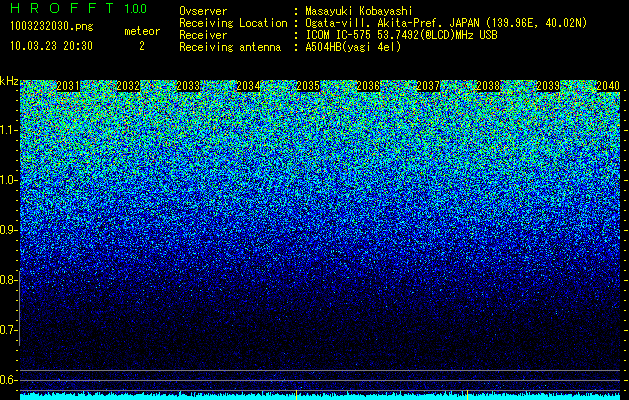Viewport: 629px width, 400px height.
Task: Click observer name Masayuki Kobayashi
Action: click(359, 11)
